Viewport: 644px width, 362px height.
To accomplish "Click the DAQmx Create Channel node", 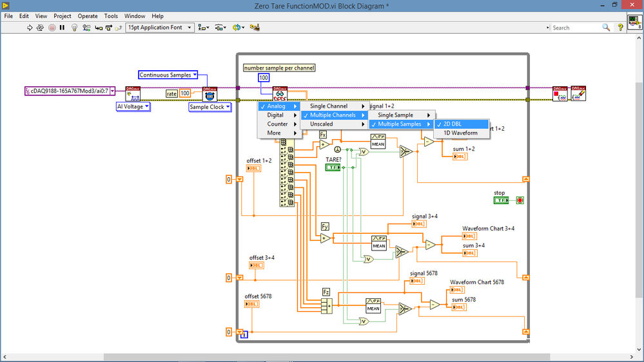I will pos(133,93).
